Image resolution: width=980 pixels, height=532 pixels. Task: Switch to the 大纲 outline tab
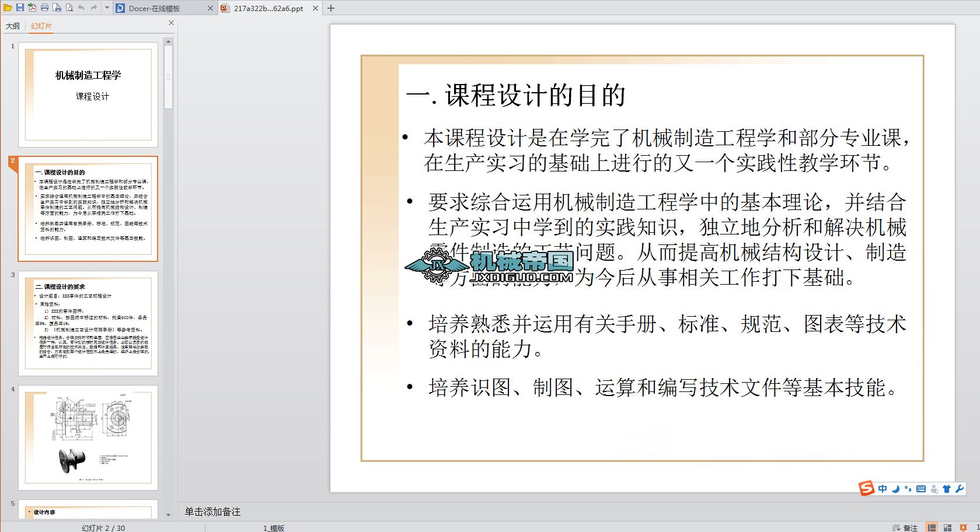[x=13, y=26]
